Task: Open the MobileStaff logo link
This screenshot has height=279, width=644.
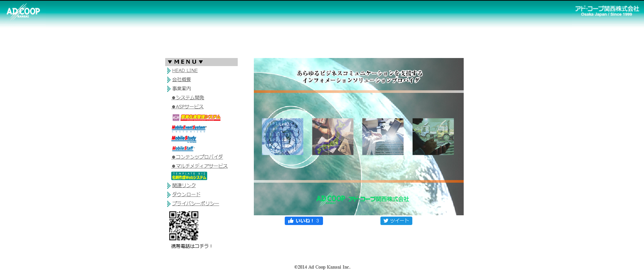Action: (x=183, y=148)
